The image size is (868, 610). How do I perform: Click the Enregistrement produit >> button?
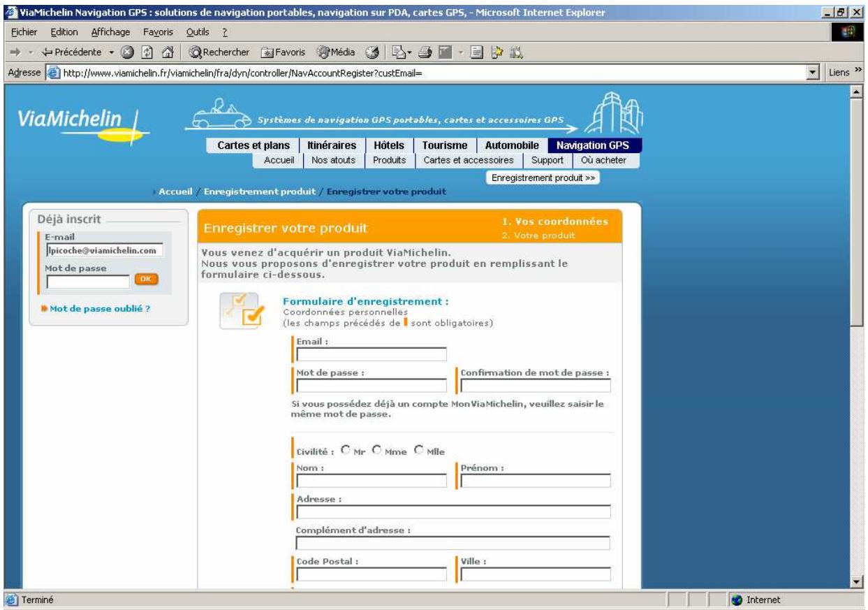(543, 178)
